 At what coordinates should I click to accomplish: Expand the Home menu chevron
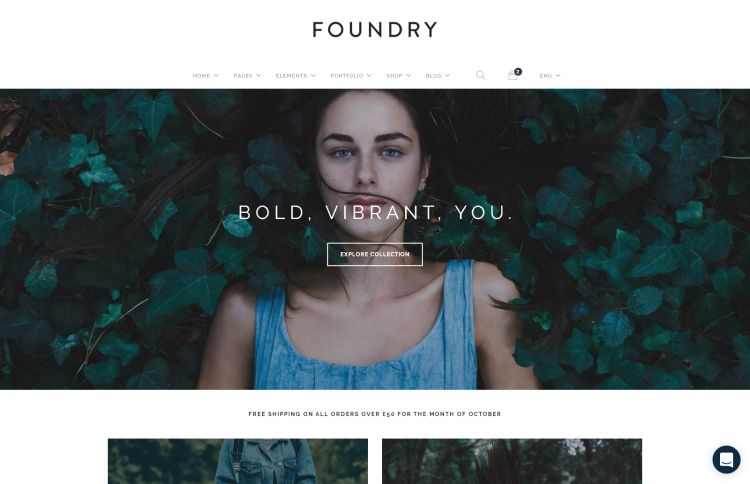(216, 76)
